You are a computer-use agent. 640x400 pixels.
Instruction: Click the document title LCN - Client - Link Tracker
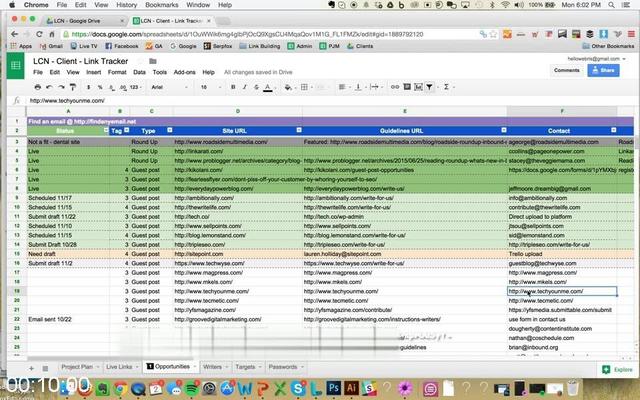click(80, 61)
